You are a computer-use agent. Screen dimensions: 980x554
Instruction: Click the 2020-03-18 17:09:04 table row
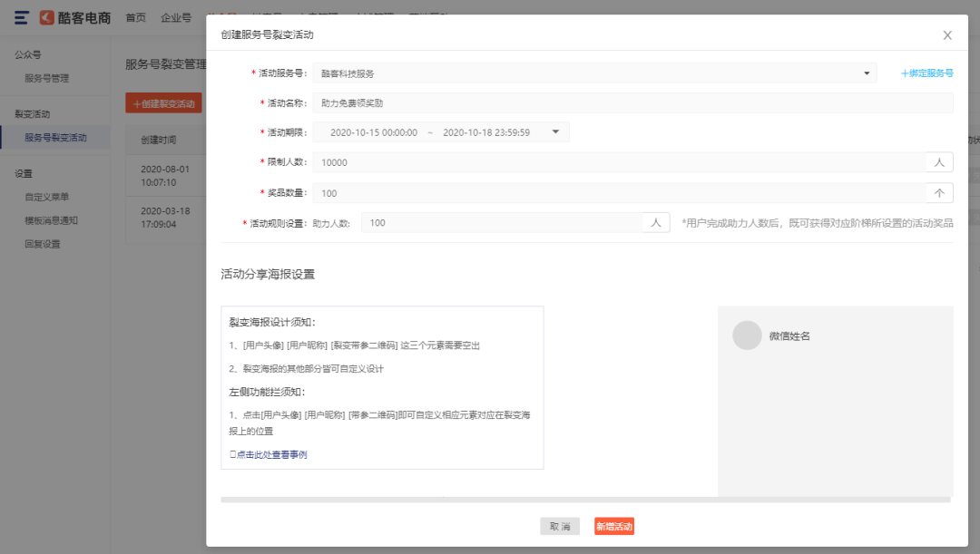click(165, 218)
